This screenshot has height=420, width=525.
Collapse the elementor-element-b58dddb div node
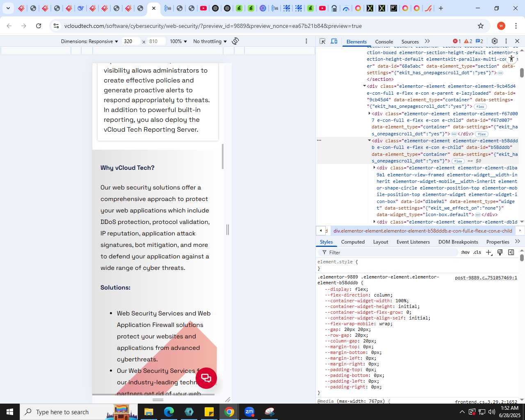pyautogui.click(x=369, y=141)
